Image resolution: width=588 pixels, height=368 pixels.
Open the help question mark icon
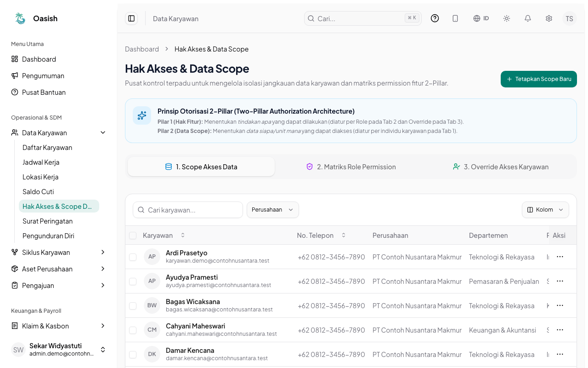coord(435,18)
